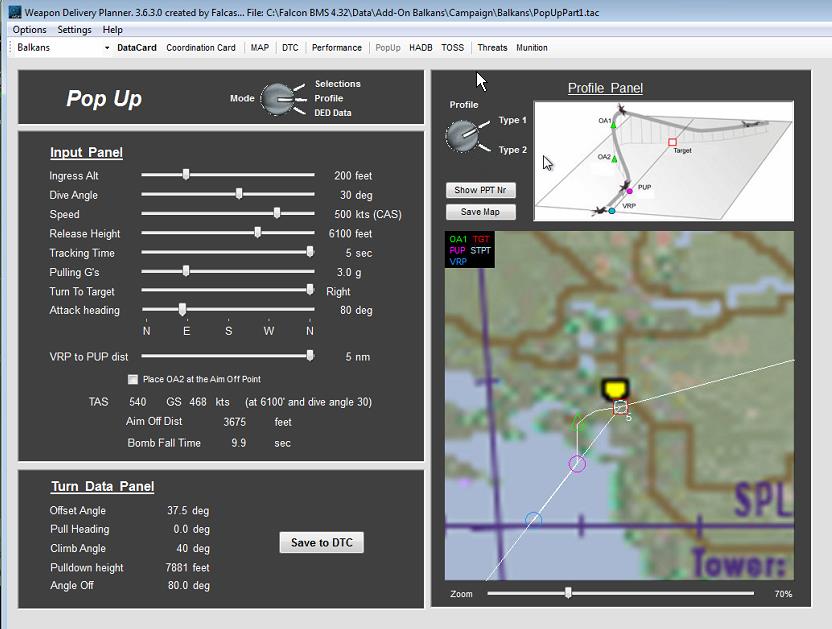Screen dimensions: 832x629
Task: Switch to the Threats tab
Action: click(492, 48)
